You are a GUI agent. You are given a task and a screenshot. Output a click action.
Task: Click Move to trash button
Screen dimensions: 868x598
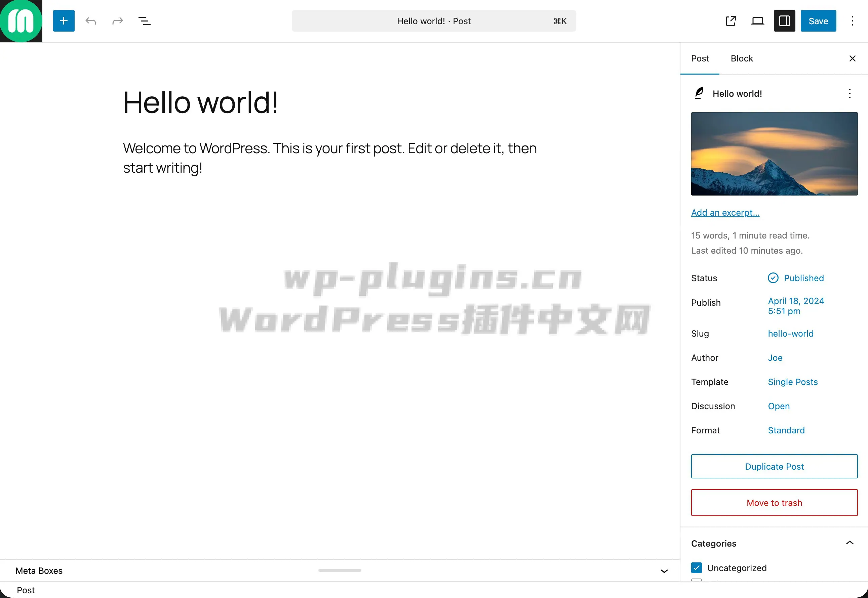pyautogui.click(x=774, y=503)
